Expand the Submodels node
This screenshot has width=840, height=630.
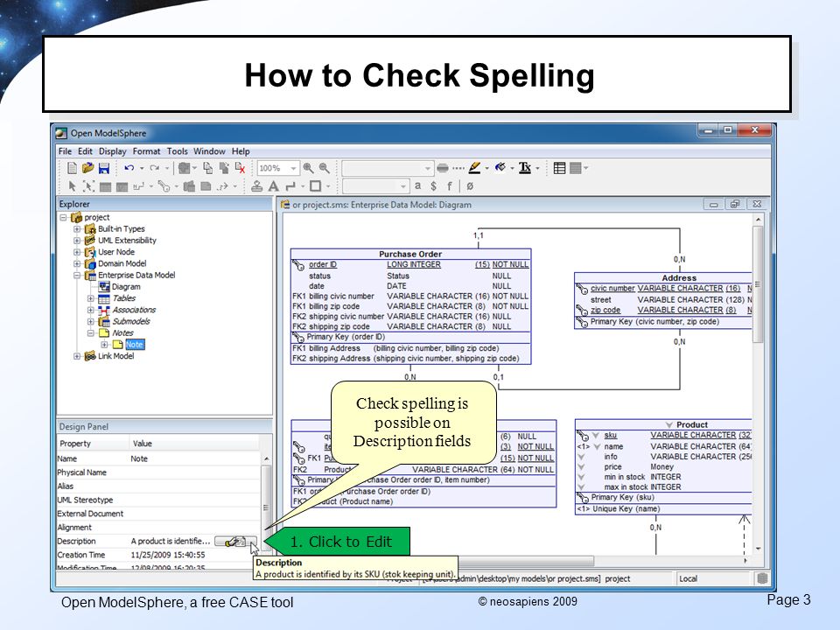(90, 321)
